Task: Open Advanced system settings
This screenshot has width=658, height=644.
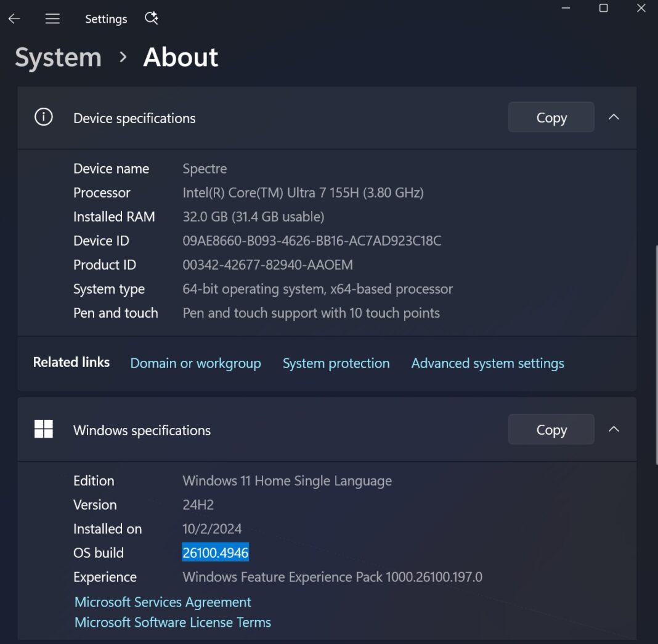Action: pos(487,363)
